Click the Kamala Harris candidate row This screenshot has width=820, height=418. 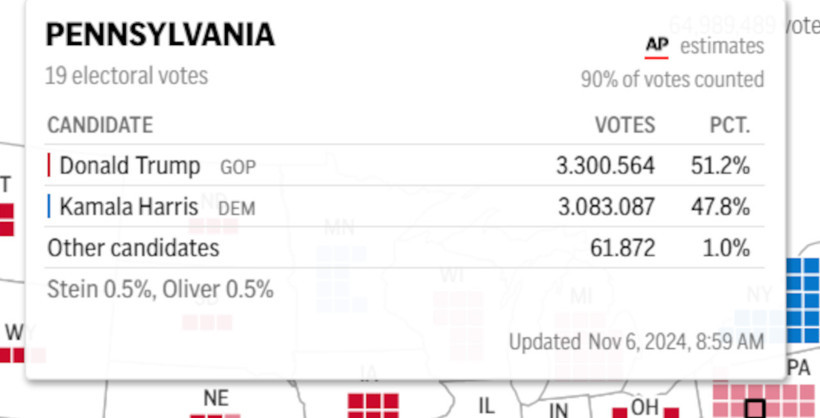click(x=404, y=206)
